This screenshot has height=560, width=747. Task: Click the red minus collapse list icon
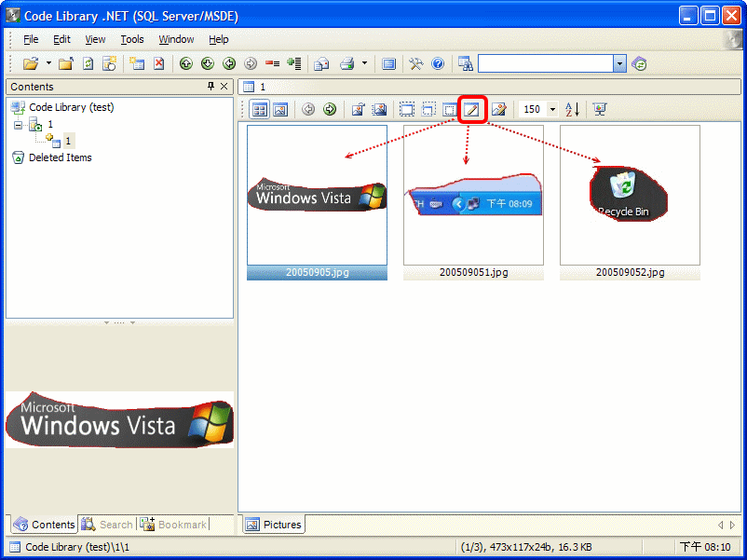tap(272, 63)
